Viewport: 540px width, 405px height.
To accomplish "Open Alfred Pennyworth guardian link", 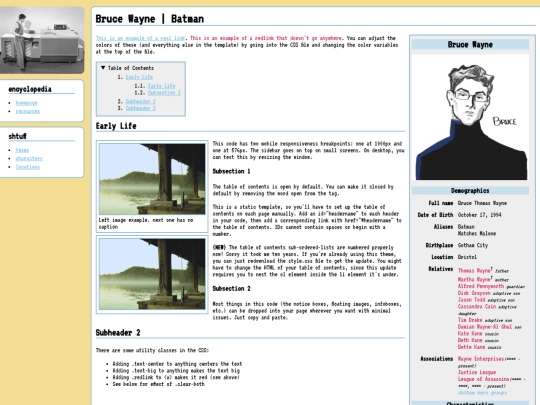I will tap(481, 286).
